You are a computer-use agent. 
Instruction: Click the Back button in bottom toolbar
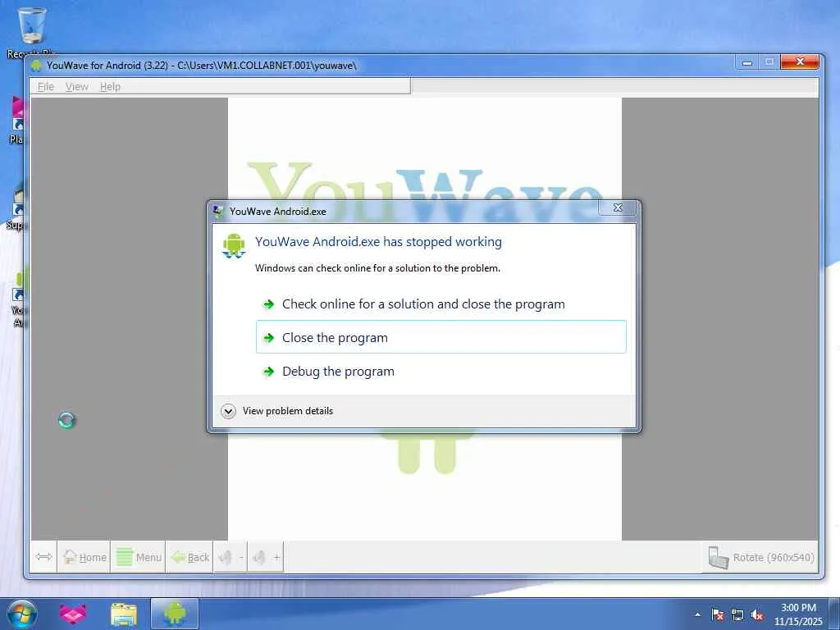[189, 557]
